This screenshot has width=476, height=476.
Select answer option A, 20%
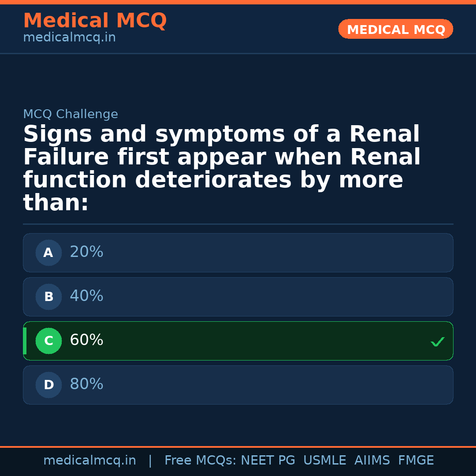click(238, 253)
